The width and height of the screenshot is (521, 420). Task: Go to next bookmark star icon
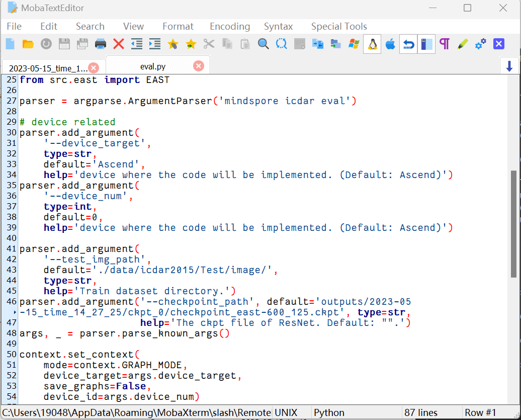click(x=191, y=44)
